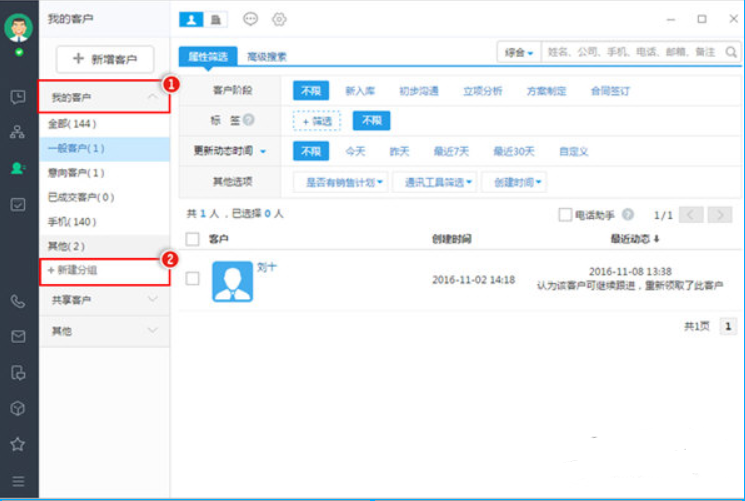Tick the checkbox beside customer 刘十
745x501 pixels.
pos(193,279)
